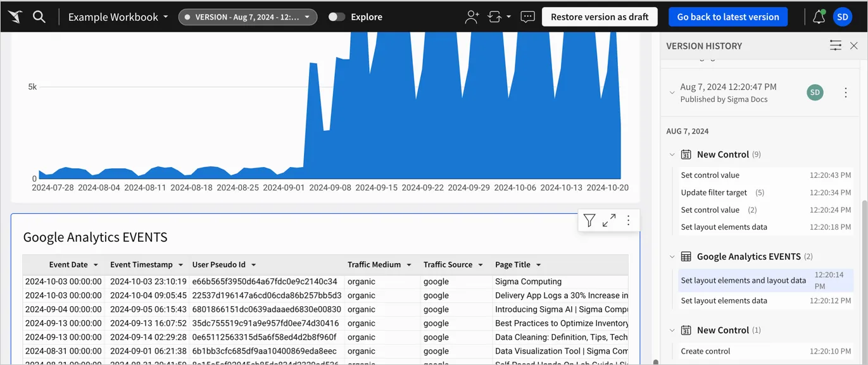Open the Event Date column menu
Screen dimensions: 868x365
pyautogui.click(x=96, y=265)
